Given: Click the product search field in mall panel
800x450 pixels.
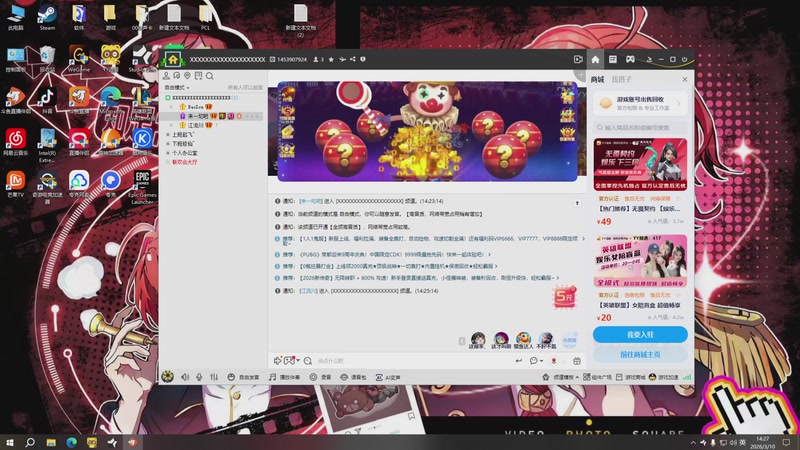Looking at the screenshot, I should pyautogui.click(x=640, y=128).
